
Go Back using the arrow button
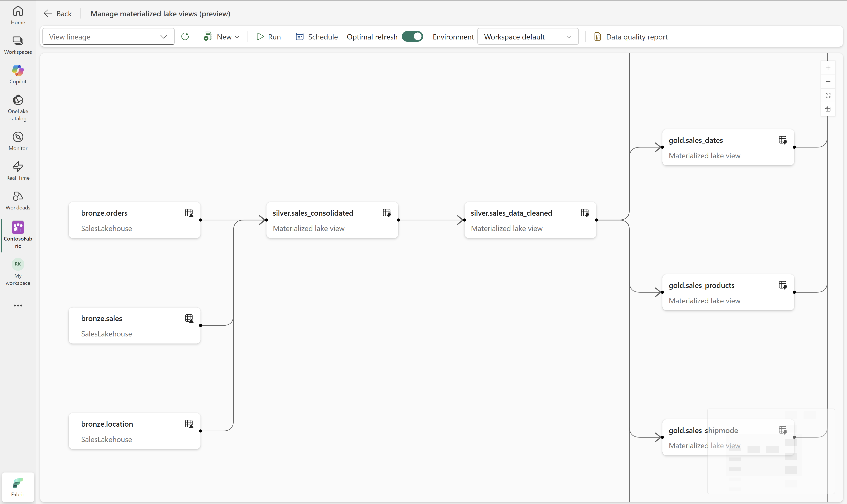57,14
